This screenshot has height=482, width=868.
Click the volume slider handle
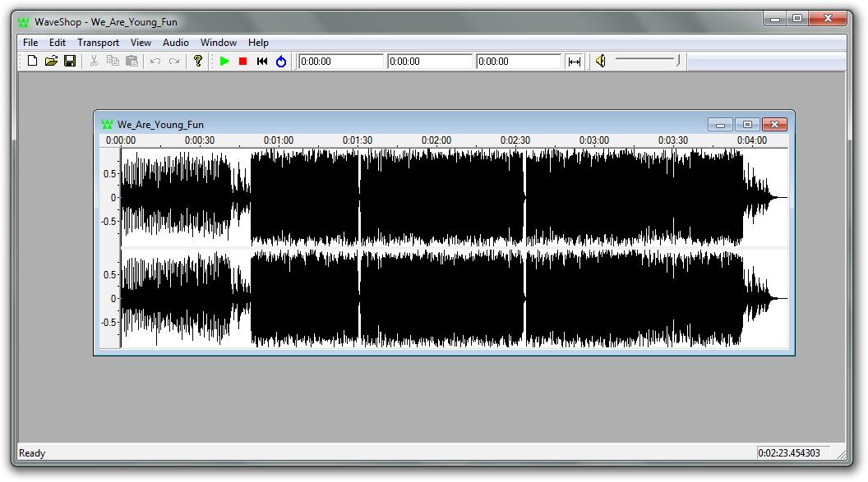point(678,60)
